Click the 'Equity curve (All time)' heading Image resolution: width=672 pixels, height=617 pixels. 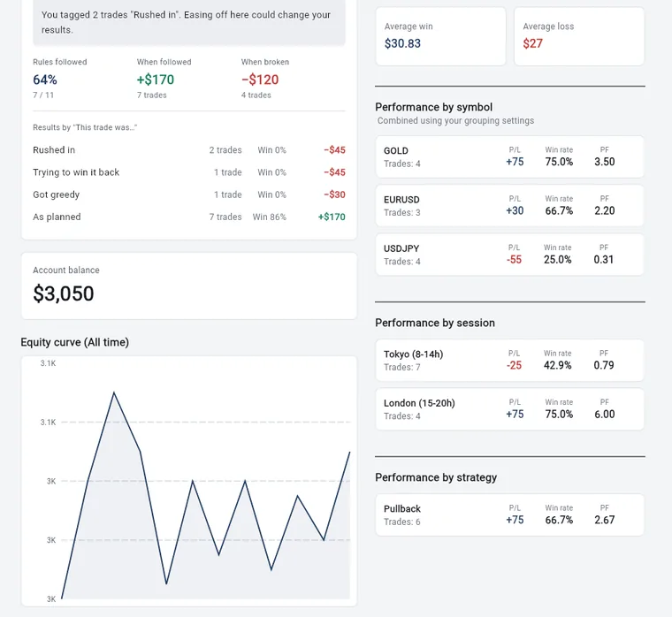(74, 342)
